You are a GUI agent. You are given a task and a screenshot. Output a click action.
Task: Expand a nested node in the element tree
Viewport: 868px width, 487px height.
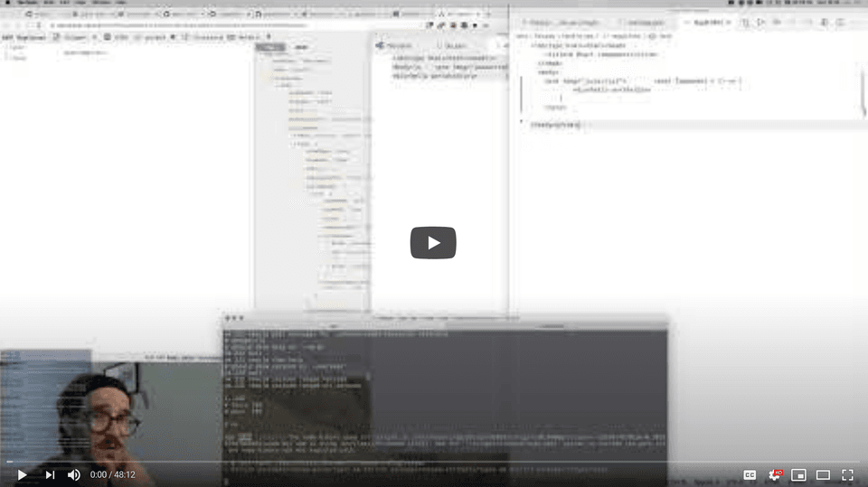coord(292,144)
